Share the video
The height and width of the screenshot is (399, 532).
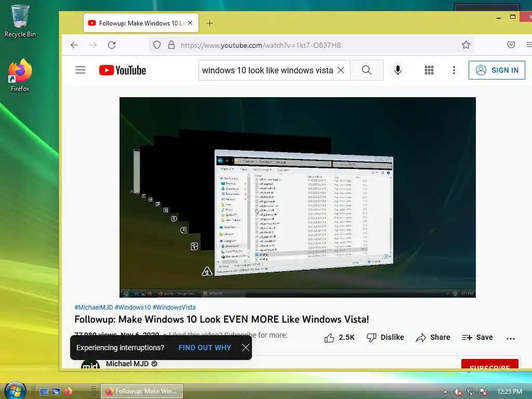coord(433,337)
